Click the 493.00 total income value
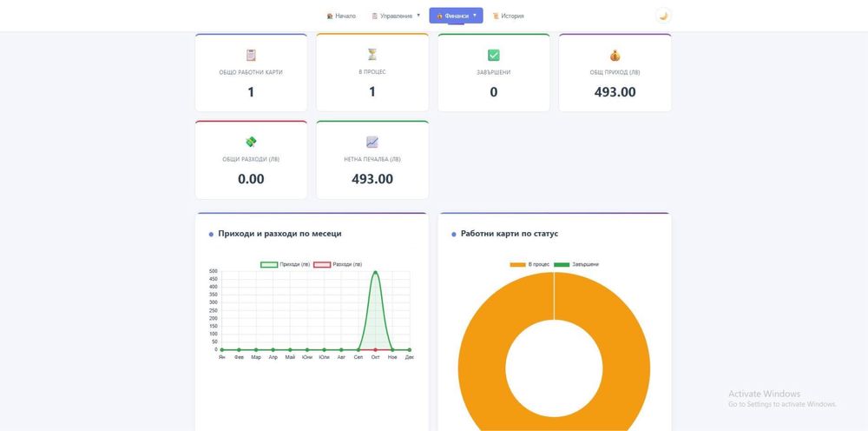Screen dimensions: 868x431 tap(615, 92)
